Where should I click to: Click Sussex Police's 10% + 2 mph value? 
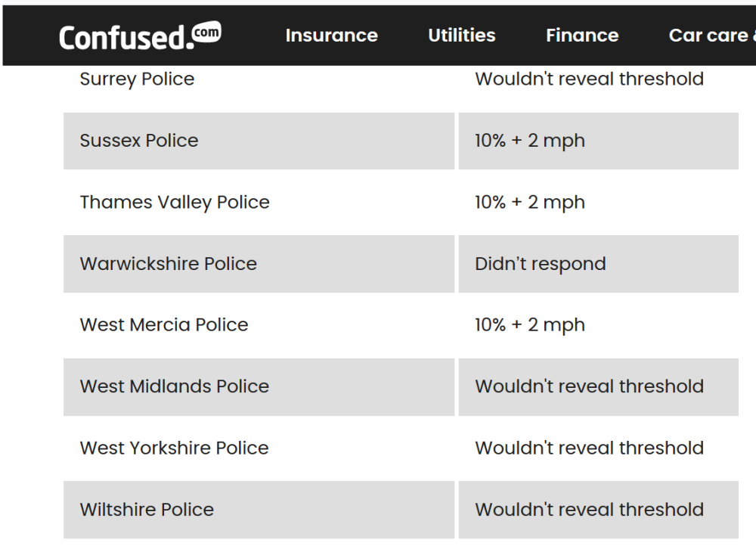click(530, 141)
